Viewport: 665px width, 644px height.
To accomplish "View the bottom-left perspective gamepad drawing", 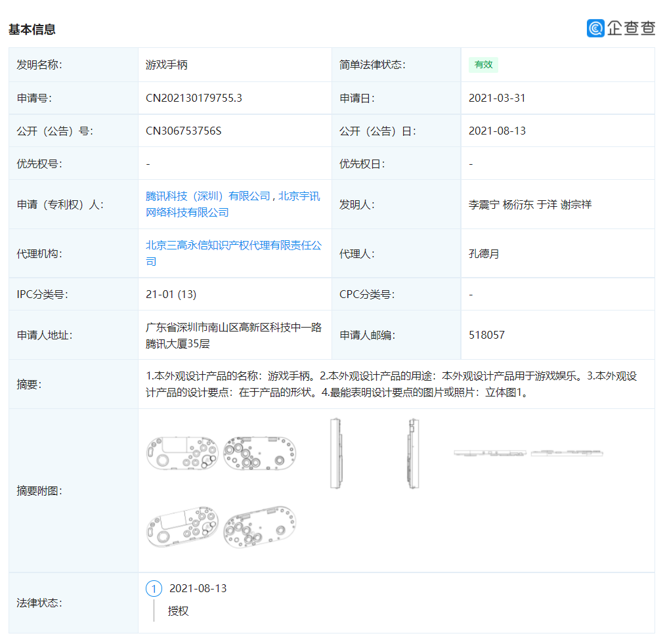I will pos(182,527).
